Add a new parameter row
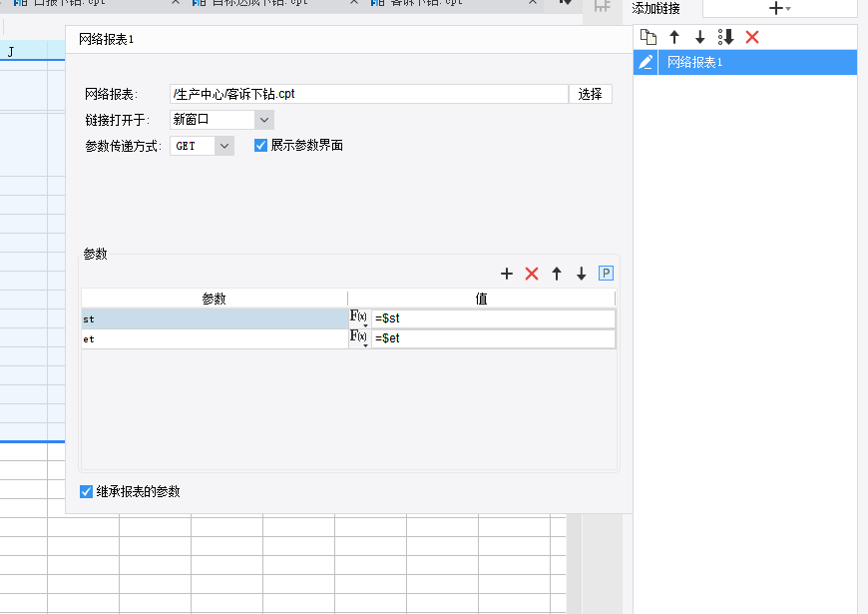 (x=507, y=274)
